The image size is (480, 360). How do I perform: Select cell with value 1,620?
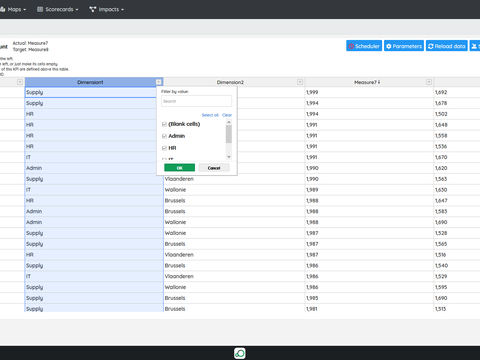457,168
